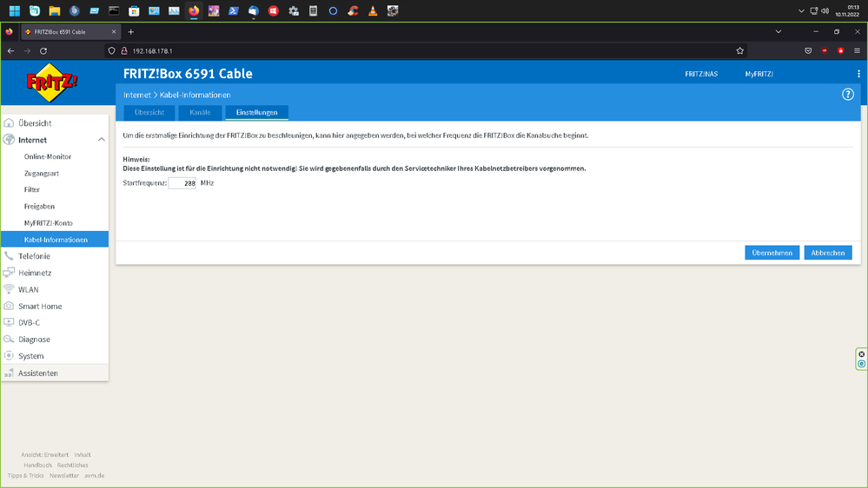Switch to the Übersicht tab
The height and width of the screenshot is (488, 868).
coord(149,112)
